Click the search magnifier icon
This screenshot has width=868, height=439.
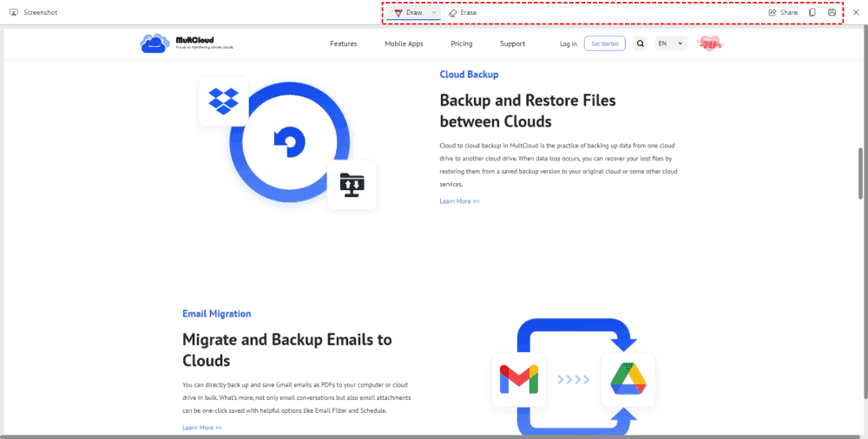click(x=641, y=43)
